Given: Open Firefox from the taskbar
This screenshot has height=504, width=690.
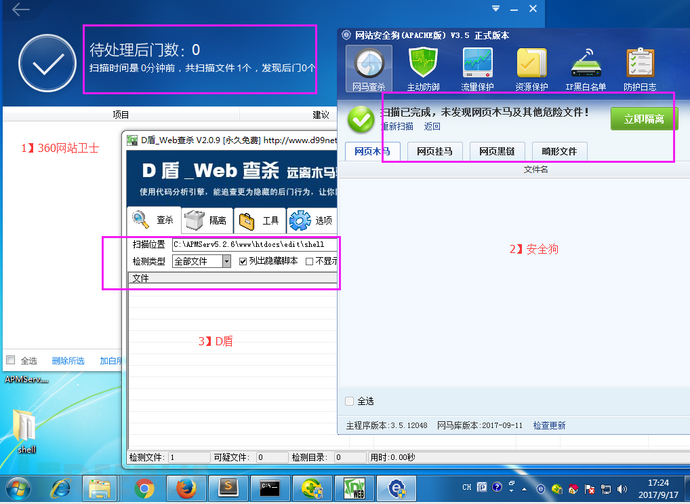Looking at the screenshot, I should 187,489.
